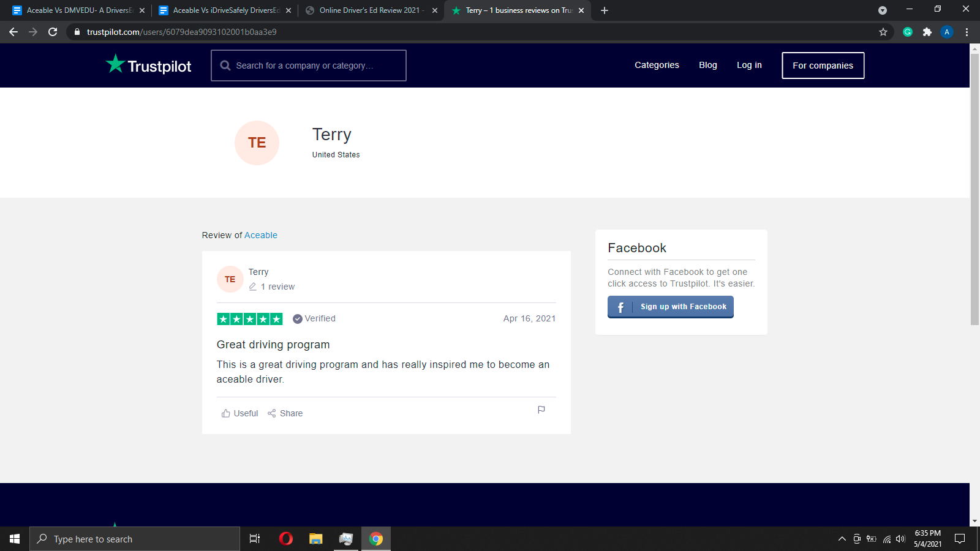Open the Chrome three-dot menu
Viewport: 980px width, 551px height.
point(967,32)
